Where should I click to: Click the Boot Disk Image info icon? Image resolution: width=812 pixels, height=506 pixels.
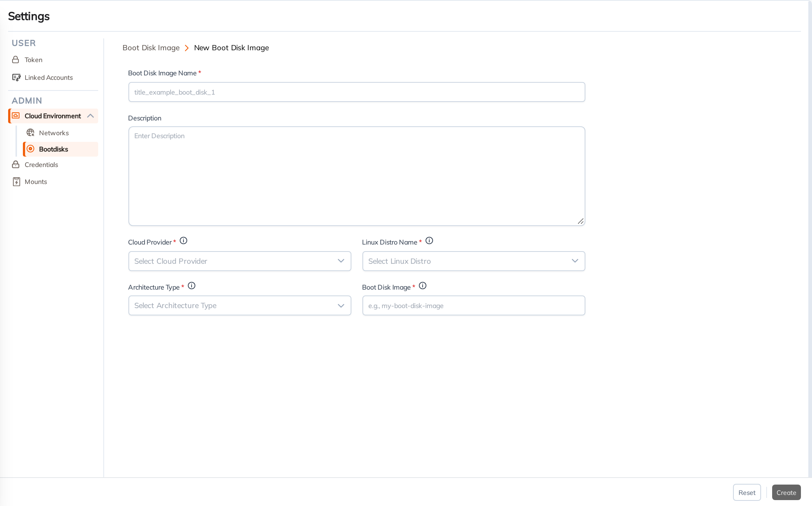click(x=423, y=286)
